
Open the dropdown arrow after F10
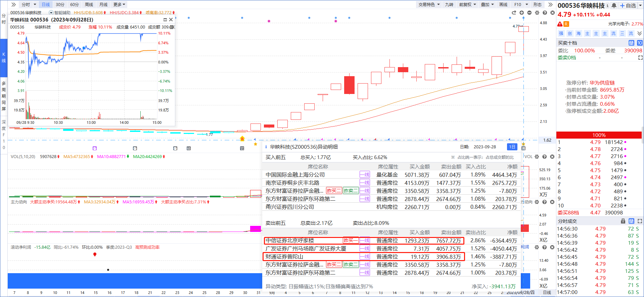point(527,4)
